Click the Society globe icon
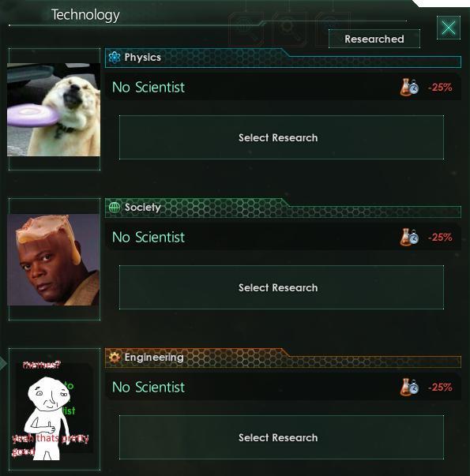The height and width of the screenshot is (476, 470). point(115,208)
